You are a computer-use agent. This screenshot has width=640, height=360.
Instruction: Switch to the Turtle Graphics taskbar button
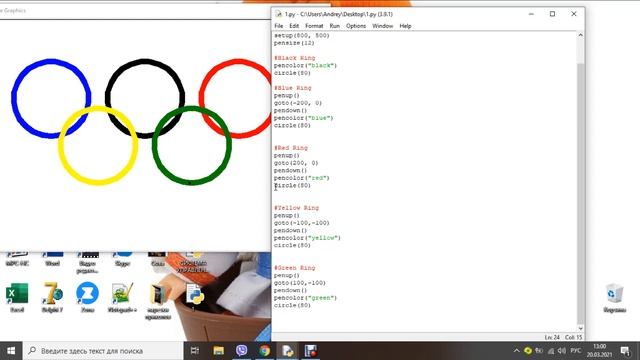311,351
